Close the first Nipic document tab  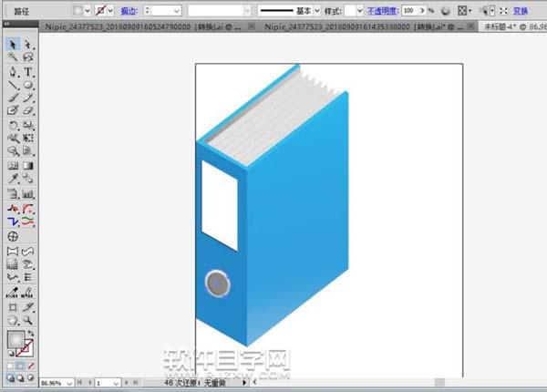pos(252,26)
